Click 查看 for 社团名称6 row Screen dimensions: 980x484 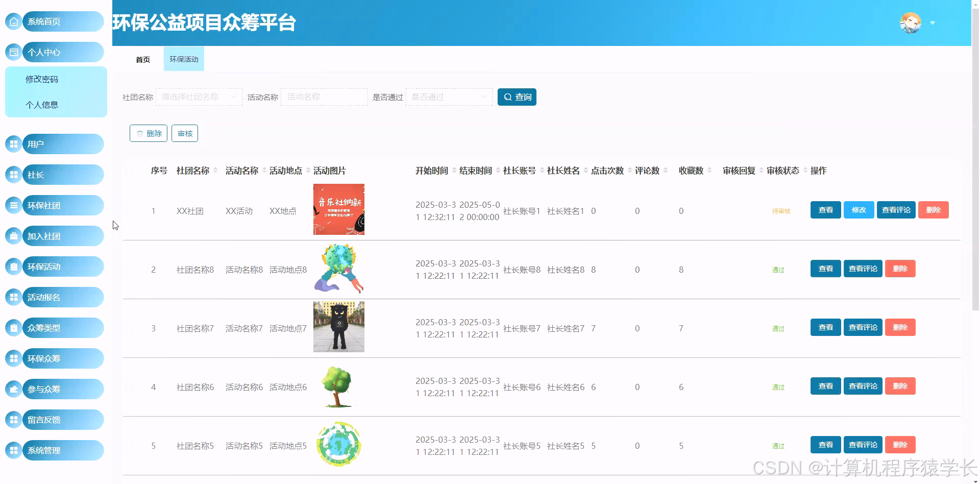tap(826, 386)
